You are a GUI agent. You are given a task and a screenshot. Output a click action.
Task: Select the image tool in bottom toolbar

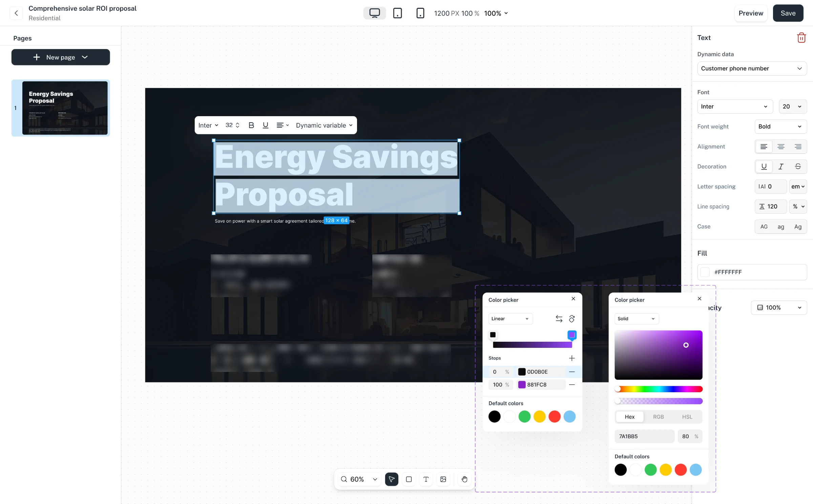[443, 479]
